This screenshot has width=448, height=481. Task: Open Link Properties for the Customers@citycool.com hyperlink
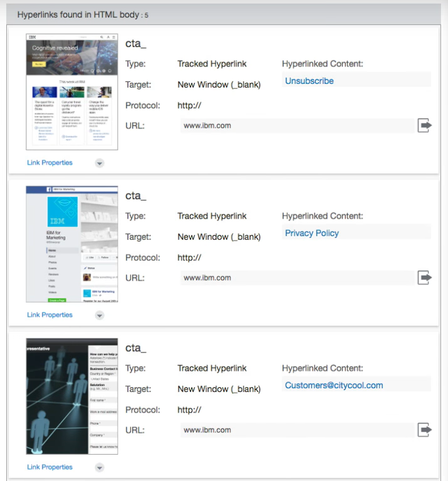[49, 467]
